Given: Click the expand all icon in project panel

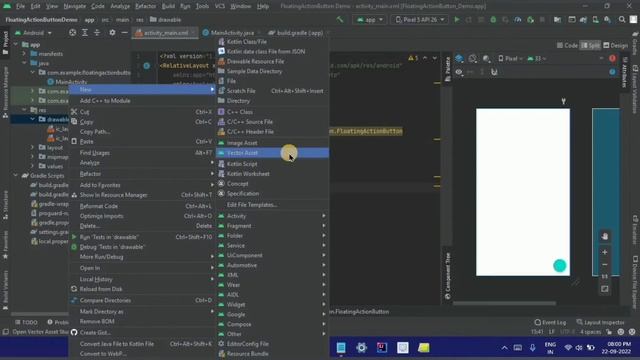Looking at the screenshot, I should pyautogui.click(x=84, y=33).
